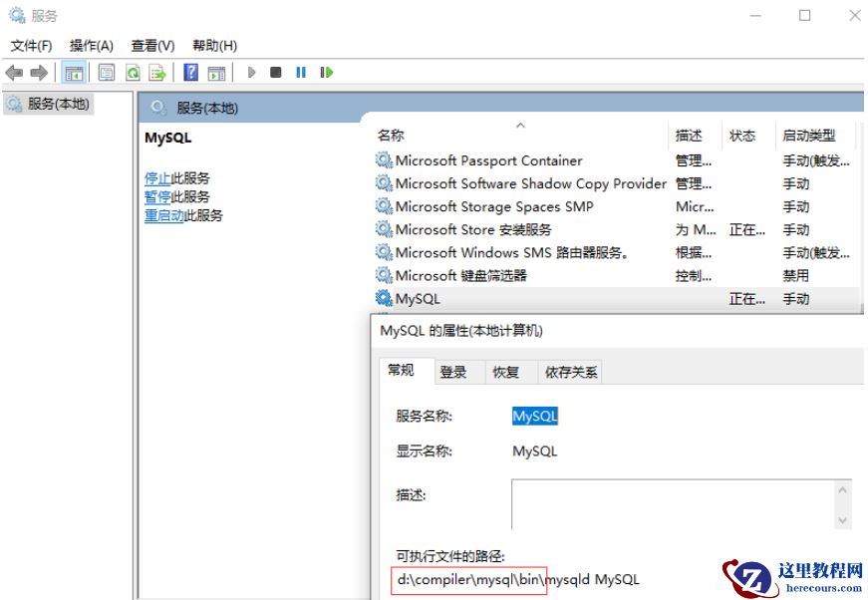
Task: Click inside the 描述 description text box
Action: tap(673, 504)
